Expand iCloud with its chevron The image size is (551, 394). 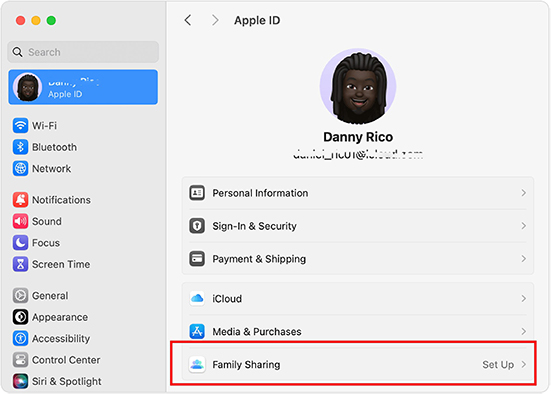pyautogui.click(x=524, y=298)
